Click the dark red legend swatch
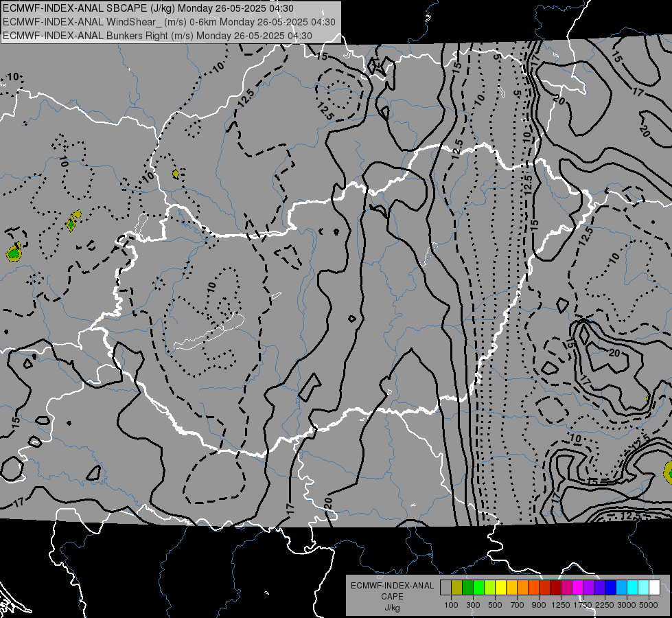Viewport: 672px width, 618px height. [556, 588]
